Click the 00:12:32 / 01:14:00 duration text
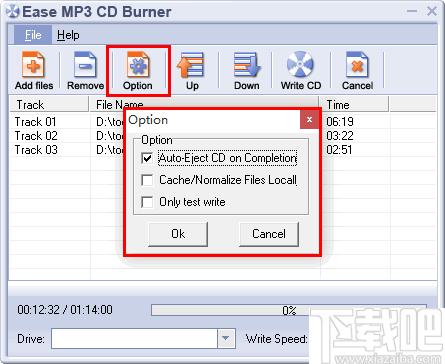Image resolution: width=445 pixels, height=364 pixels. [x=65, y=310]
